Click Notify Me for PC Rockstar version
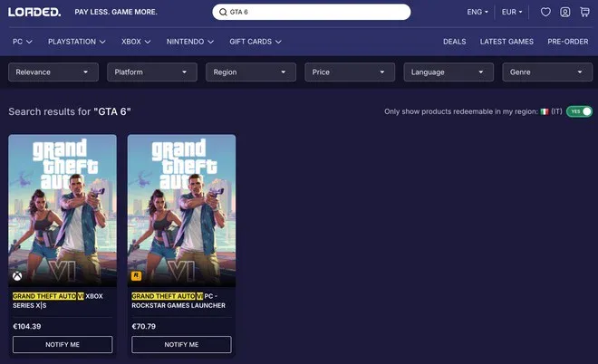Screen dimensions: 598x364 click(181, 345)
